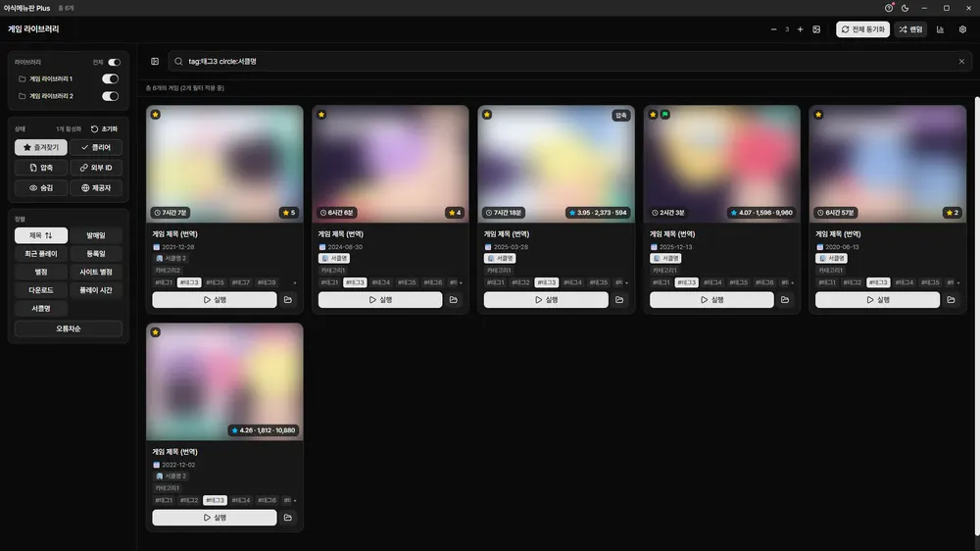
Task: Reset filters with 초기화
Action: point(105,128)
